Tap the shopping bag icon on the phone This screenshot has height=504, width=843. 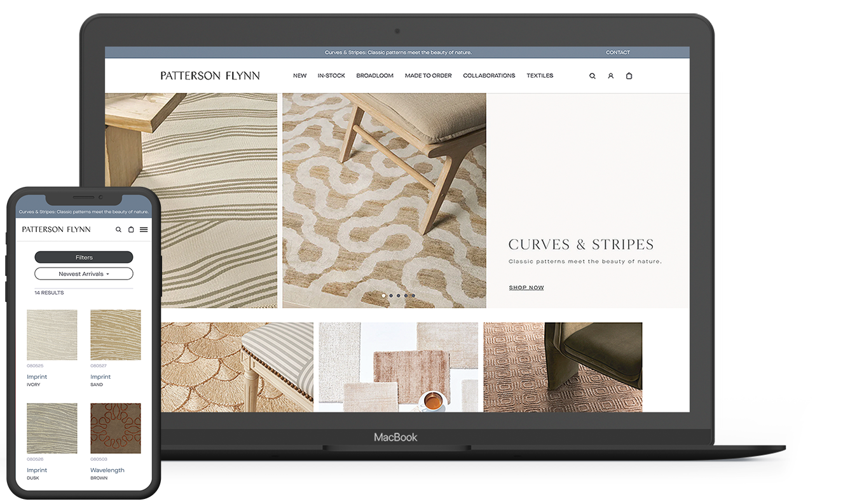tap(131, 229)
